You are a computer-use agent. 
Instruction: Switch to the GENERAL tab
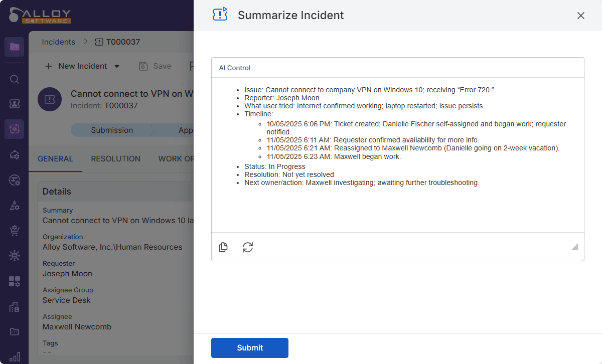tap(55, 159)
